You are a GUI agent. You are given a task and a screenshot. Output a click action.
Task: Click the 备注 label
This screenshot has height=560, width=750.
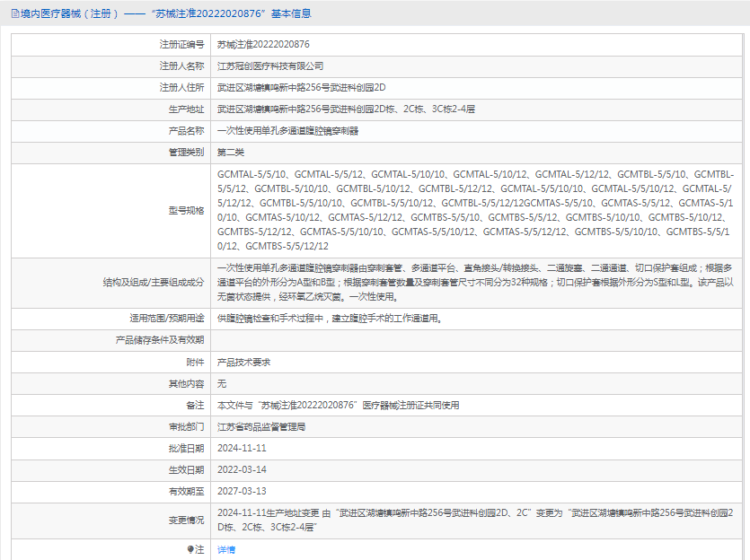click(195, 405)
